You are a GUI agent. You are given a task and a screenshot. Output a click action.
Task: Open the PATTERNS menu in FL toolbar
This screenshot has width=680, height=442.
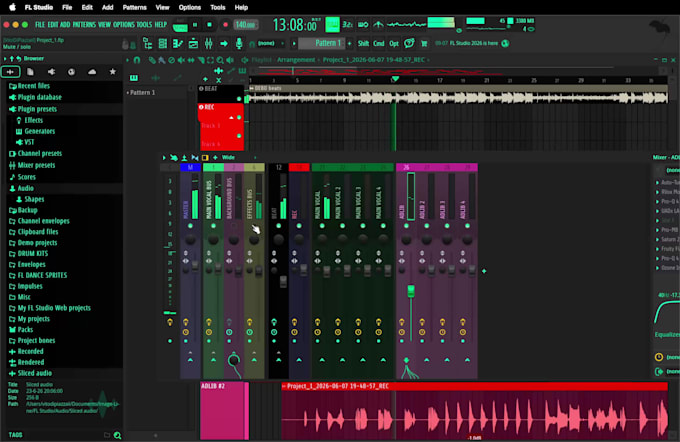pos(84,24)
